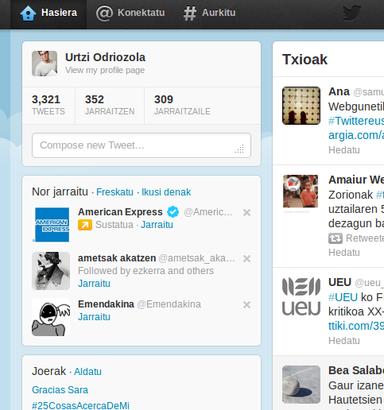Click the Emendakina name
The height and width of the screenshot is (410, 384).
coord(106,304)
